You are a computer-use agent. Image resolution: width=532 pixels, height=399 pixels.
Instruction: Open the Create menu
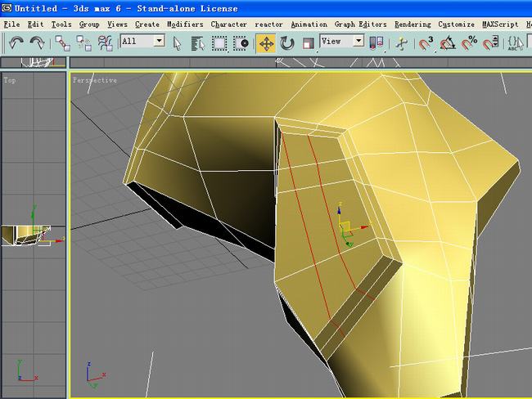[147, 25]
